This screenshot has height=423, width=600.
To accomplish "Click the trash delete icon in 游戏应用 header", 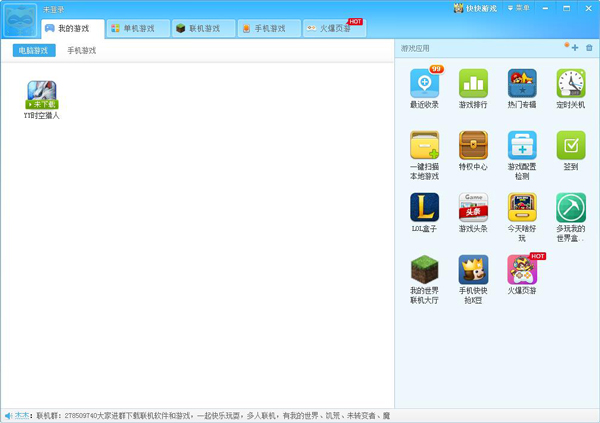I will (x=589, y=48).
